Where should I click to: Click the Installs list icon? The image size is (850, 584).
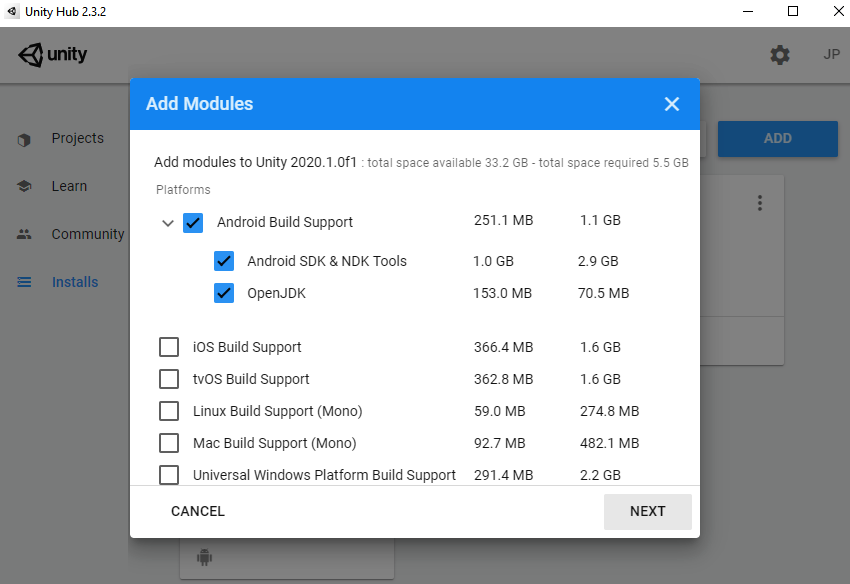tap(24, 282)
